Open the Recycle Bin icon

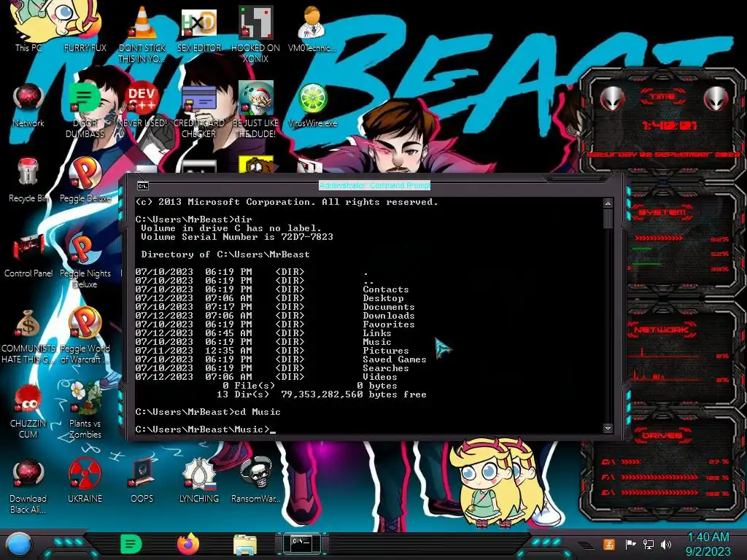[x=28, y=180]
